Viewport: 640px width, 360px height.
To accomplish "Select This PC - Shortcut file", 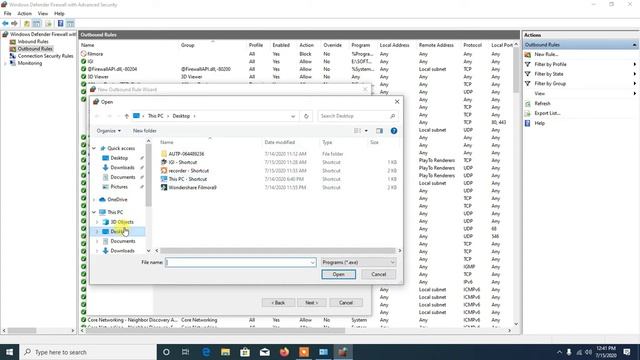I will tap(188, 179).
